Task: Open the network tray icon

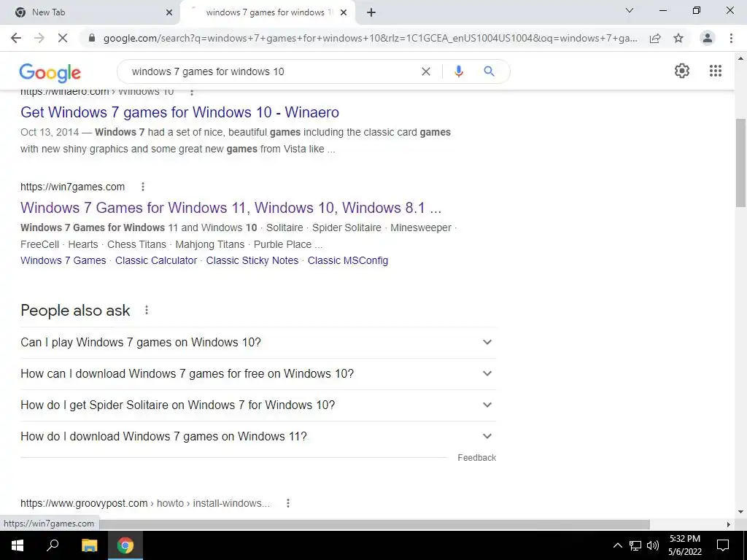Action: tap(635, 545)
